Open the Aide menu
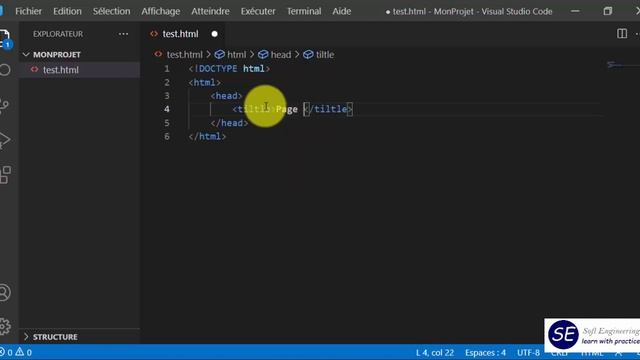This screenshot has height=360, width=640. pos(342,11)
